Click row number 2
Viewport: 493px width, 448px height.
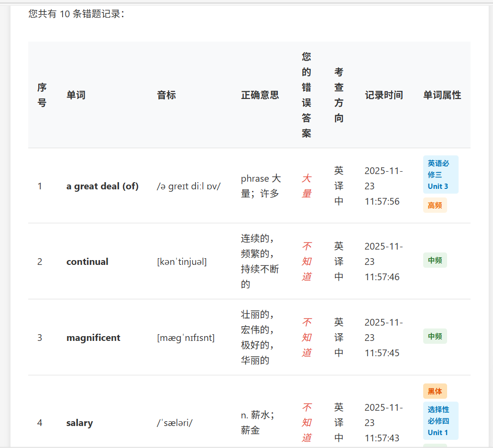40,262
